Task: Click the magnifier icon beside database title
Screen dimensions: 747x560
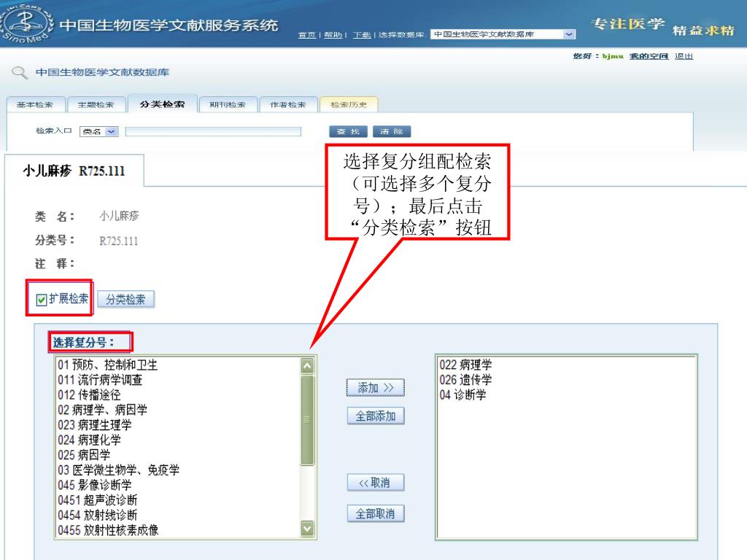Action: coord(20,73)
